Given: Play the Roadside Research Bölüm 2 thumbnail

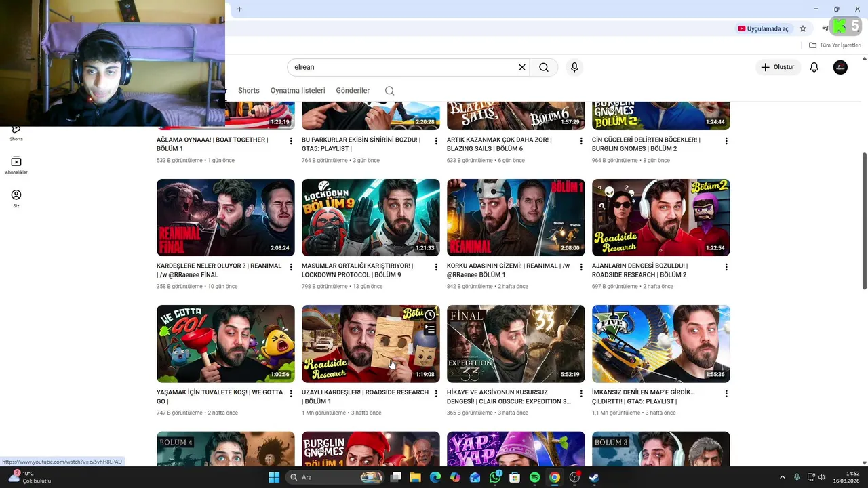Looking at the screenshot, I should click(x=661, y=218).
